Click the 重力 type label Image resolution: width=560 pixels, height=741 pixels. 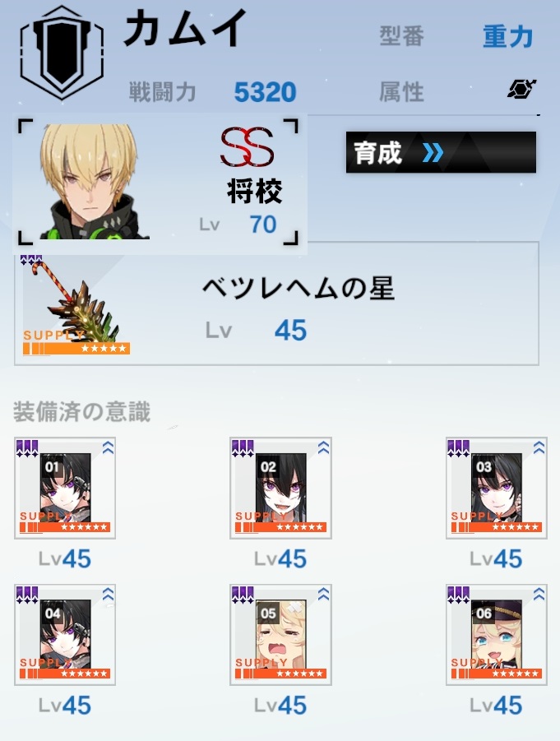pos(508,37)
